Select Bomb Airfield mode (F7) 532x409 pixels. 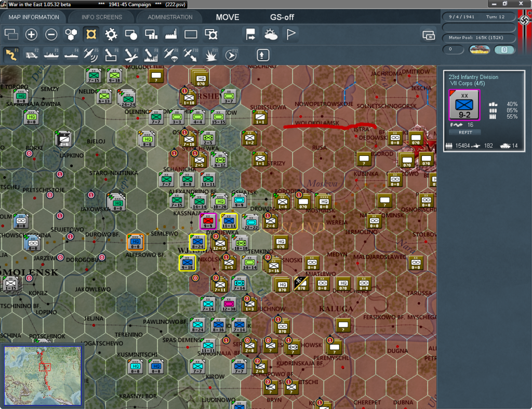[x=131, y=55]
